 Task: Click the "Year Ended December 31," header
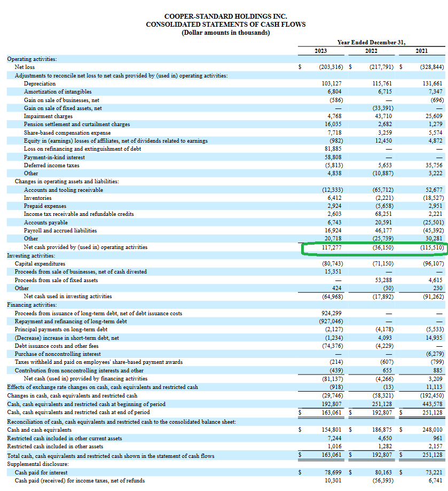point(371,42)
